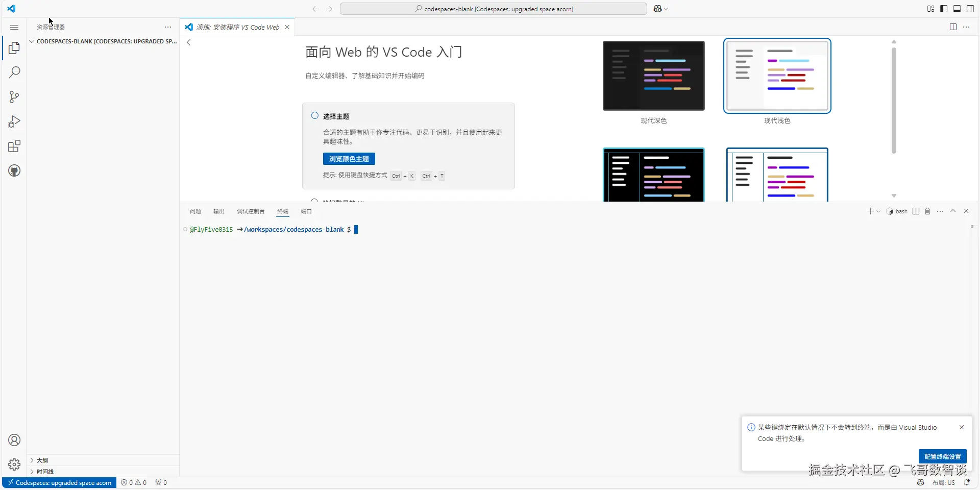Split the bash terminal

[x=916, y=211]
